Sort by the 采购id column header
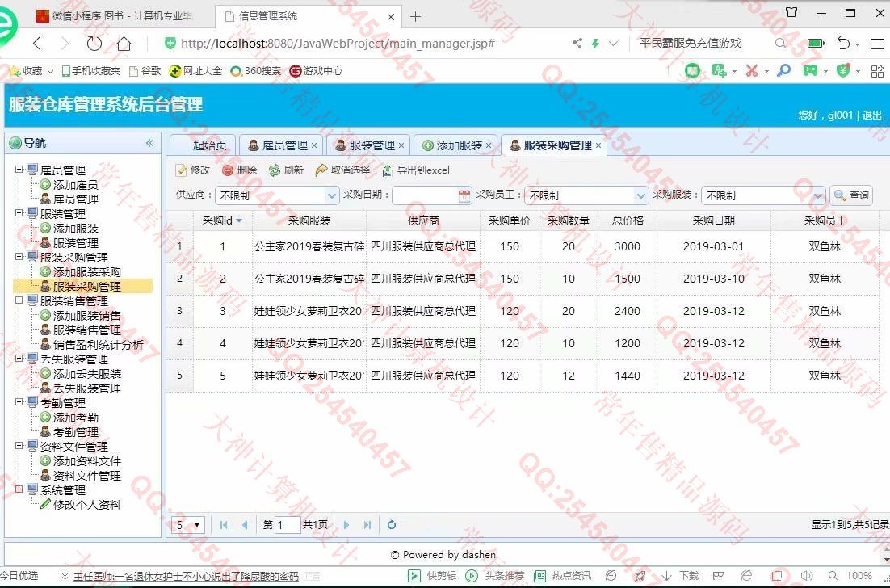The height and width of the screenshot is (588, 890). pyautogui.click(x=223, y=220)
